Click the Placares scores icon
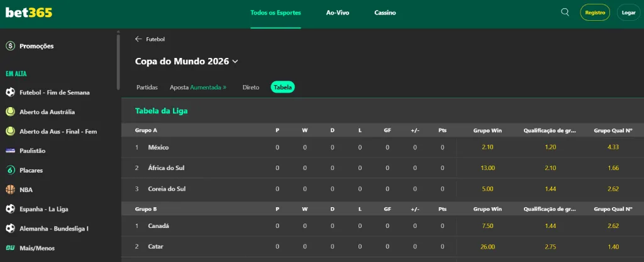The width and height of the screenshot is (644, 262). 10,170
